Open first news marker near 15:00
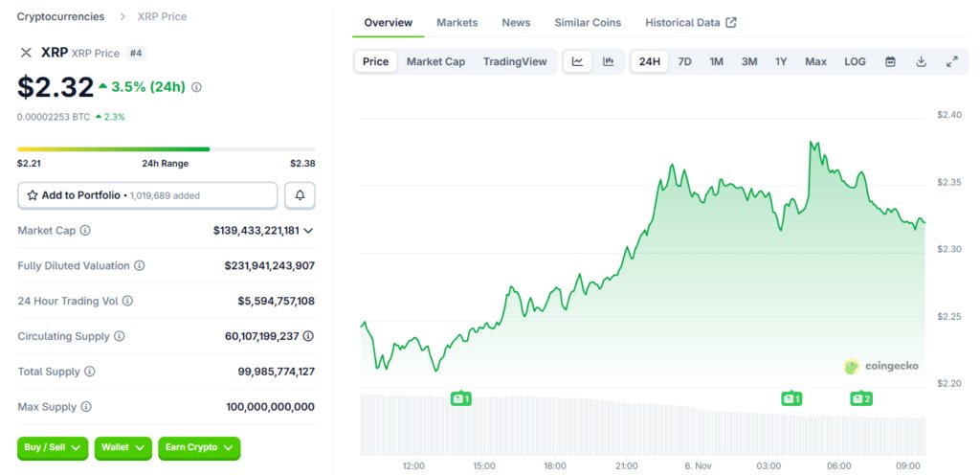 click(460, 398)
